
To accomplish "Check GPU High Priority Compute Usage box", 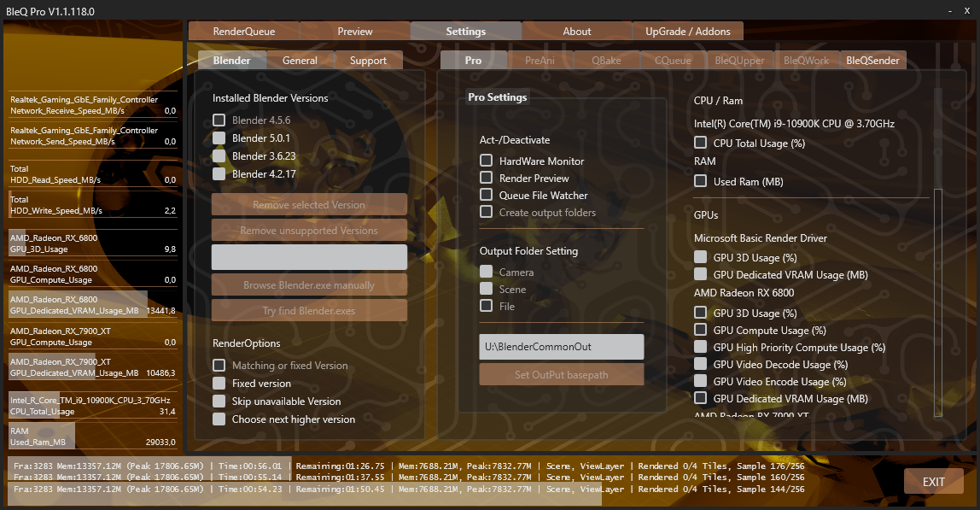I will (701, 347).
